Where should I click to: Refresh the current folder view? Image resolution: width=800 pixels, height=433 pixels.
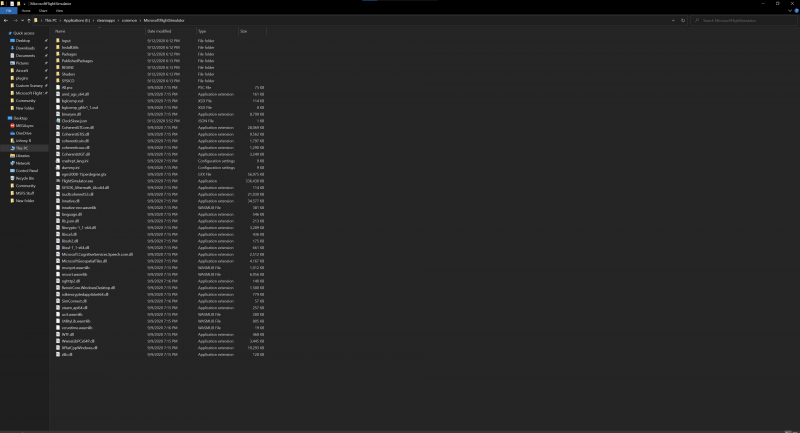pos(683,20)
